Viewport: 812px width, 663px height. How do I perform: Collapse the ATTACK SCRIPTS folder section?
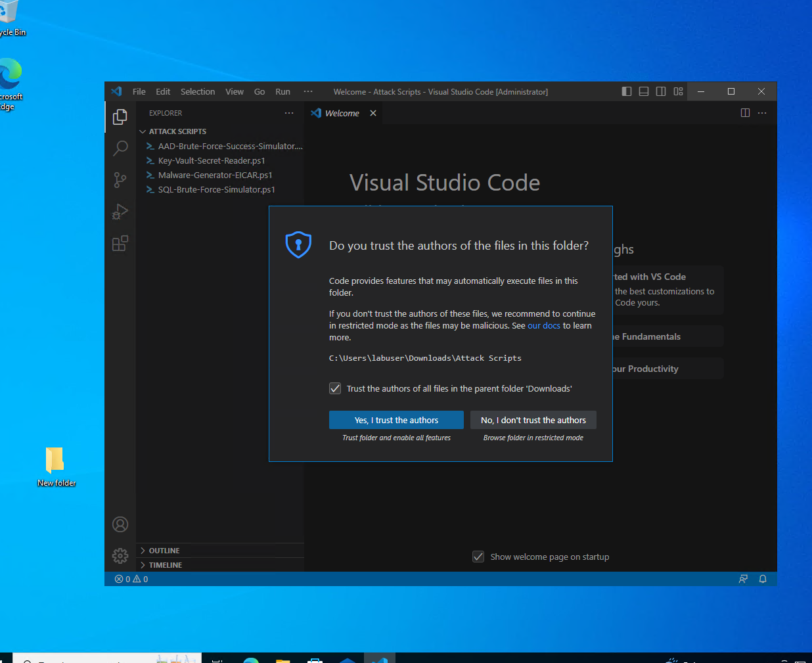(x=221, y=131)
